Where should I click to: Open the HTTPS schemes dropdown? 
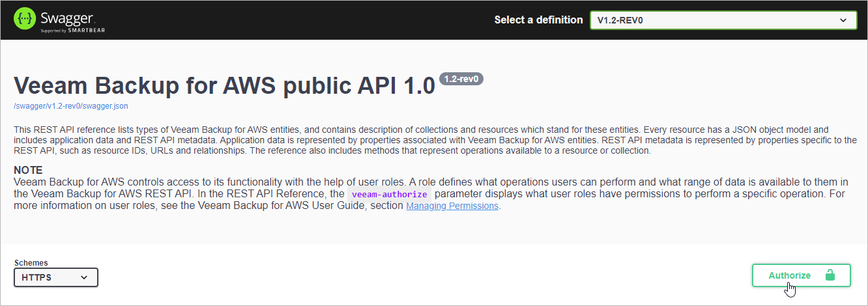click(55, 277)
